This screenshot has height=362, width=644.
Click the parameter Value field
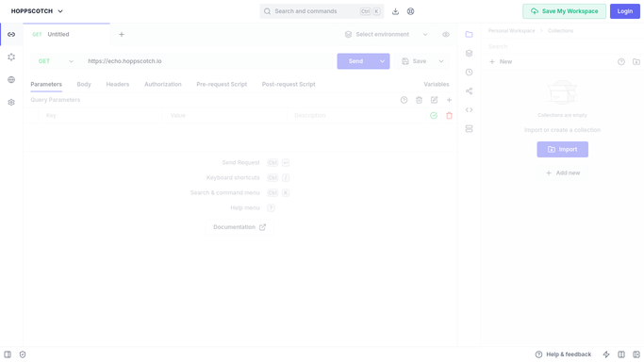[x=224, y=116]
